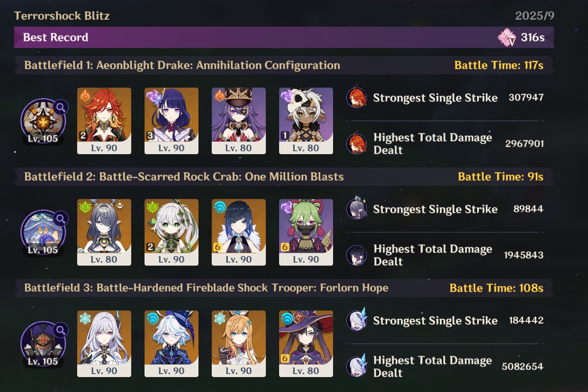Select the Best Record purple banner
The height and width of the screenshot is (392, 588).
click(284, 37)
